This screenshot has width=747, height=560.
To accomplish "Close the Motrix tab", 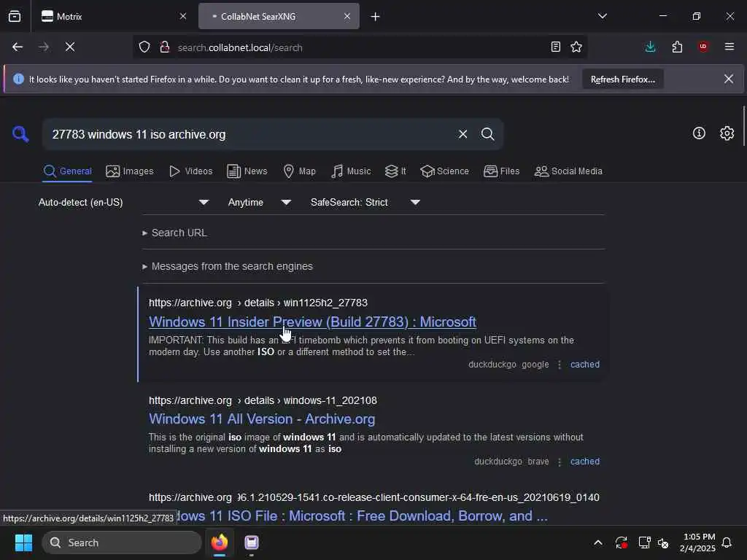I will click(x=183, y=16).
